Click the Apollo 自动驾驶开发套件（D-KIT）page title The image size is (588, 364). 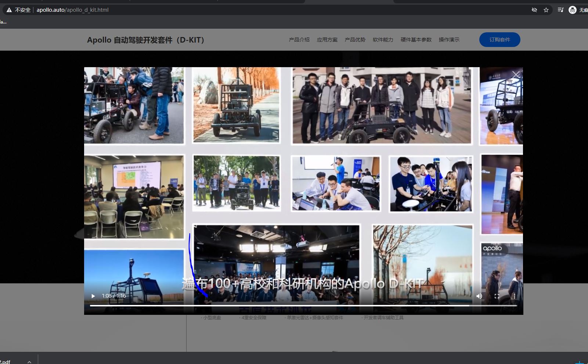click(145, 40)
